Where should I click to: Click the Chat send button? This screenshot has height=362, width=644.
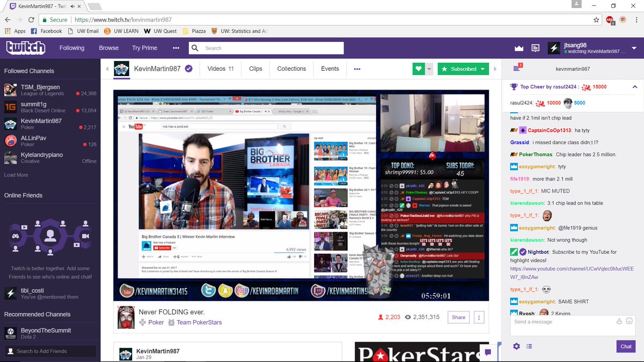(x=626, y=346)
